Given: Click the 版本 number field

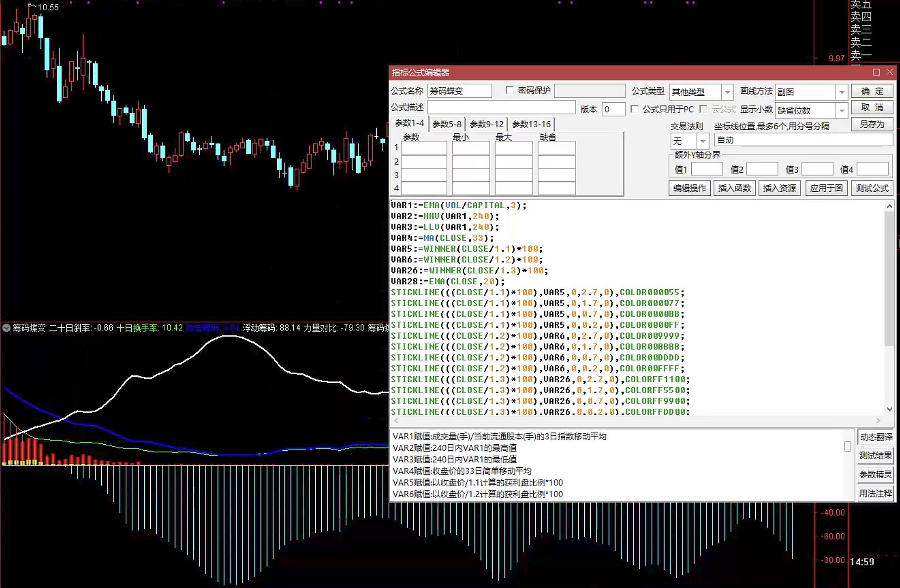Looking at the screenshot, I should [x=613, y=109].
